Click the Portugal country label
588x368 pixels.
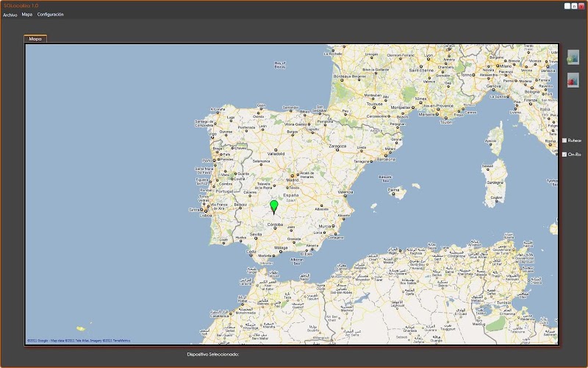tap(224, 191)
